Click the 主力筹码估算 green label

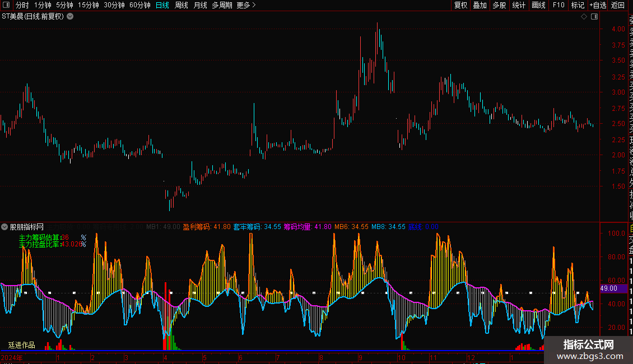coord(39,237)
